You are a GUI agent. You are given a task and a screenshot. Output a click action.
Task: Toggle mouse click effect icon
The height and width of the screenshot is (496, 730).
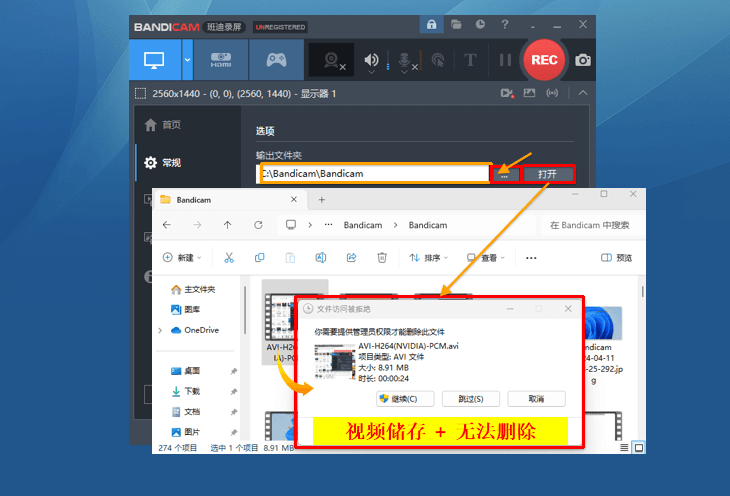pyautogui.click(x=438, y=60)
